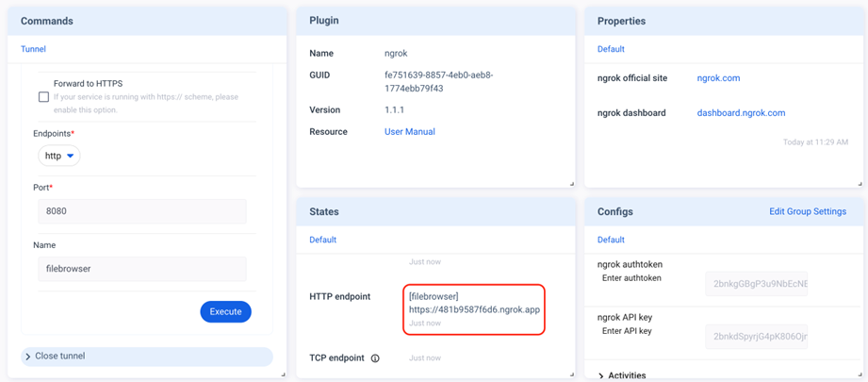The image size is (868, 382).
Task: Click the ngrok dashboard property label
Action: coord(631,113)
